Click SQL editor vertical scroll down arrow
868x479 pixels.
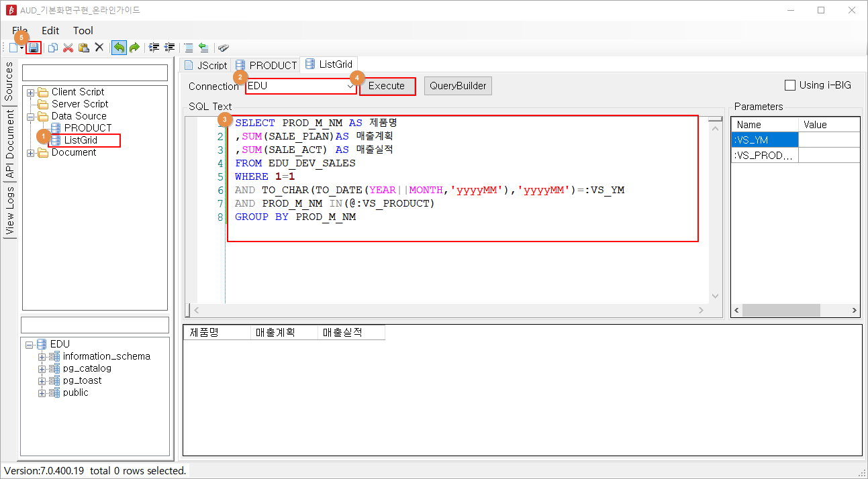click(716, 297)
